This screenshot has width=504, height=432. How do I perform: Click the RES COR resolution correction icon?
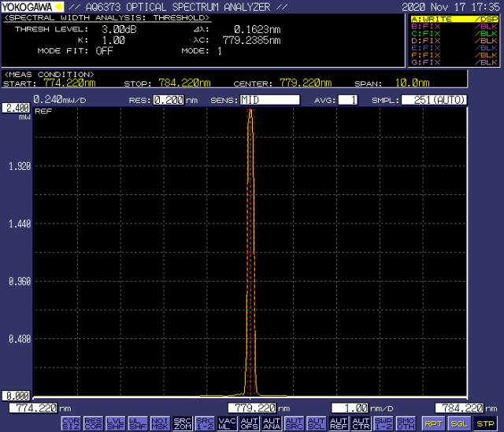93,424
